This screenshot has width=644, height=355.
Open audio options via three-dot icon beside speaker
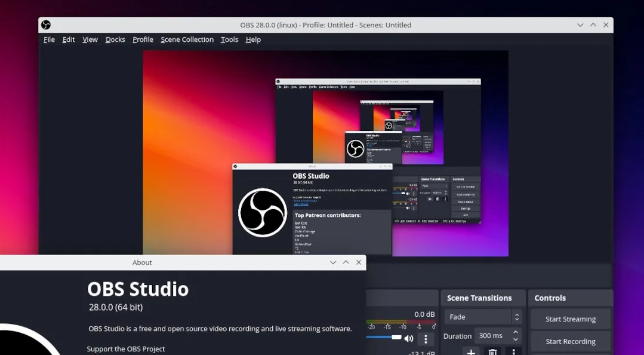[x=426, y=339]
